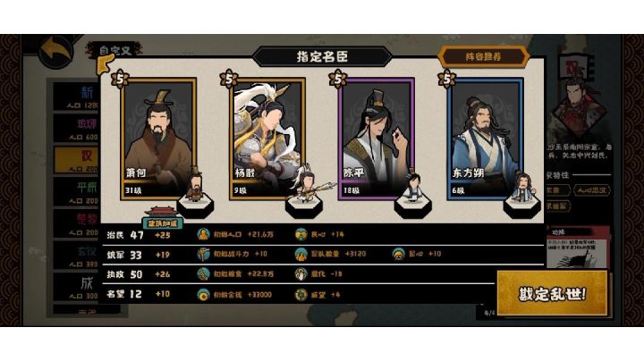Viewport: 644px width, 361px height.
Task: Select the 杨戬 character card
Action: pyautogui.click(x=267, y=139)
